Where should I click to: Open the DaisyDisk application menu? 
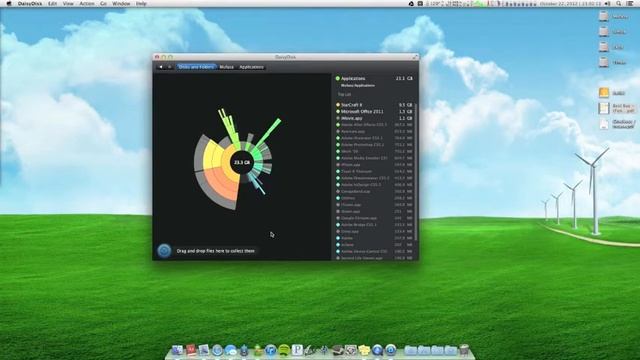click(x=30, y=4)
